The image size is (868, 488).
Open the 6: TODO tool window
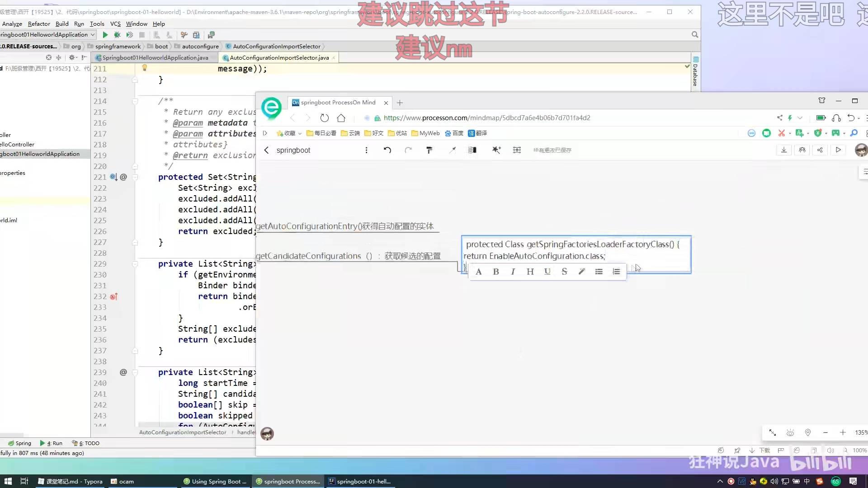(86, 443)
